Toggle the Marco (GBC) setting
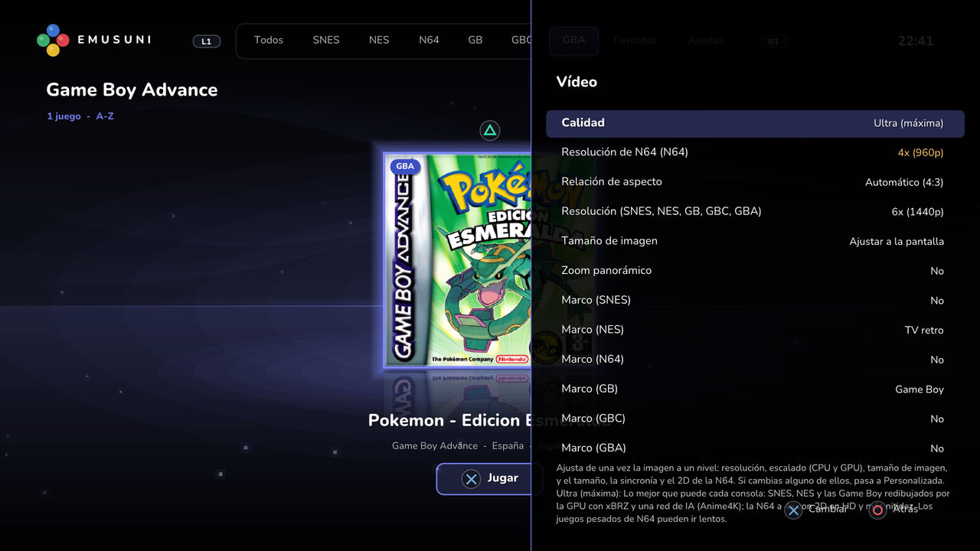Image resolution: width=980 pixels, height=551 pixels. 755,419
